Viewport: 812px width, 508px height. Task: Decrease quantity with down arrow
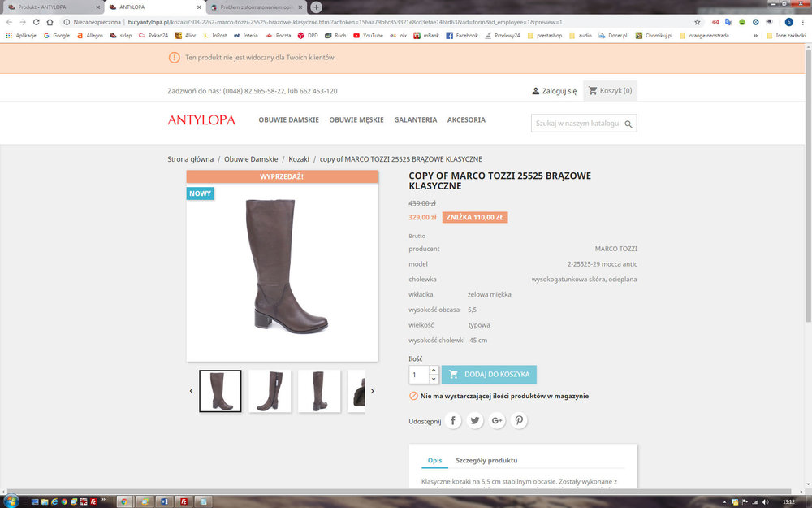[434, 379]
